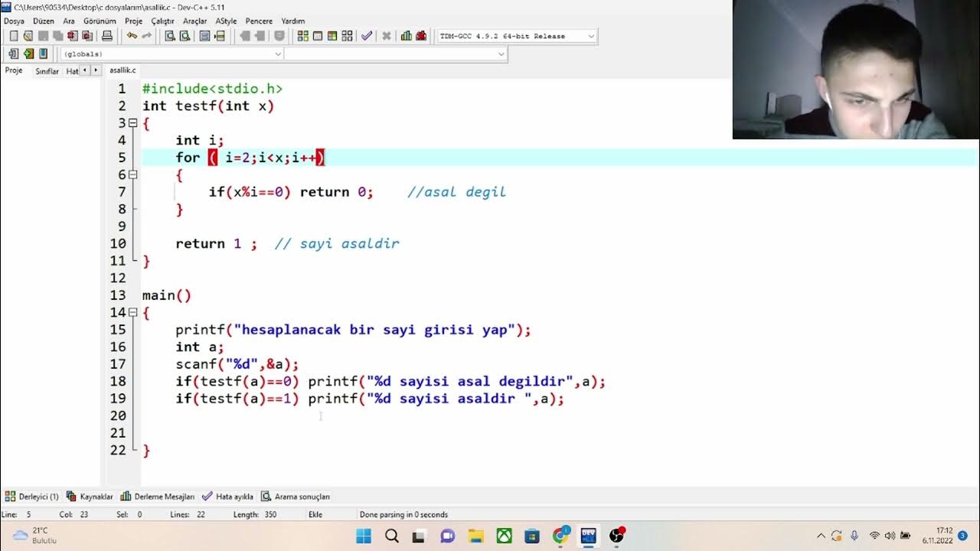The image size is (980, 551).
Task: Collapse the for-loop fold at line 6
Action: [132, 174]
